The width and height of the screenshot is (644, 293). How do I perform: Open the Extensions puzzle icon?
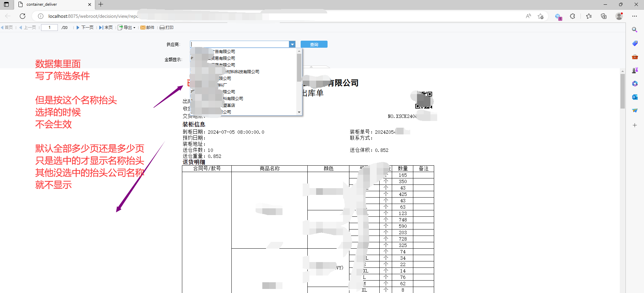click(572, 16)
